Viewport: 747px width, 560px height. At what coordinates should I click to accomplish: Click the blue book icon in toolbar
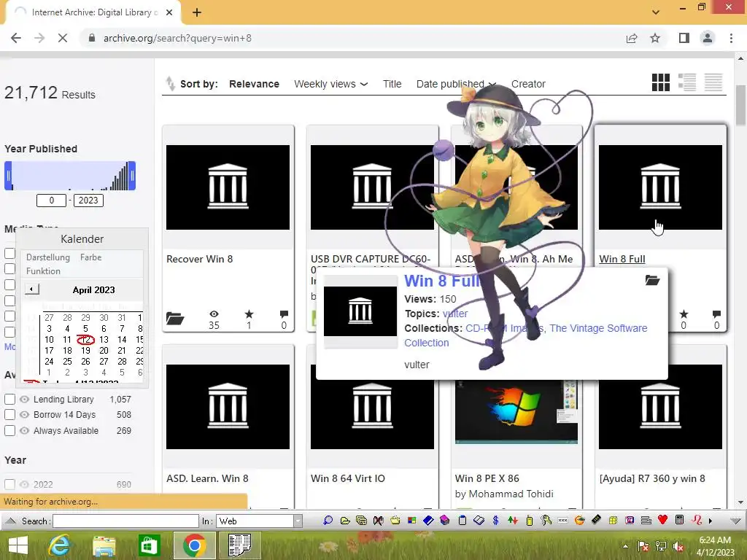tap(428, 521)
